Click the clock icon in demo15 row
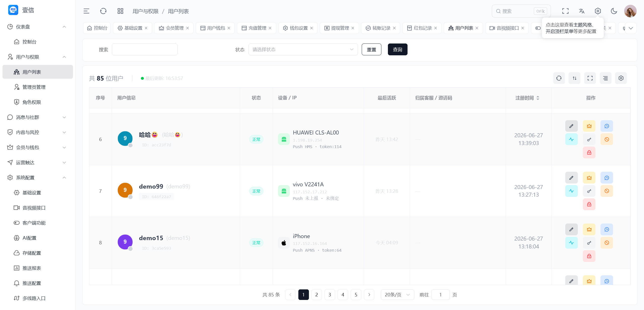Image resolution: width=644 pixels, height=310 pixels. 607,229
